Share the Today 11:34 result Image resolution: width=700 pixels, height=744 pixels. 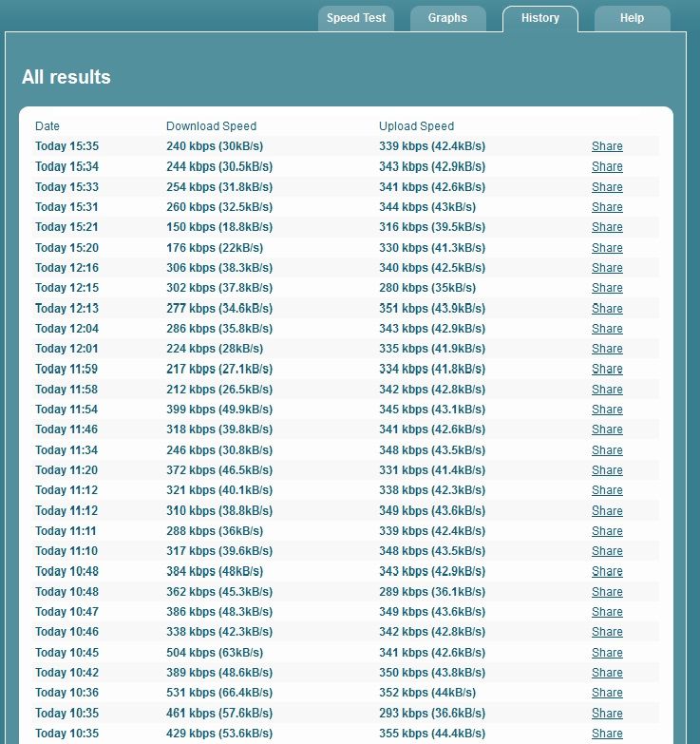(607, 449)
